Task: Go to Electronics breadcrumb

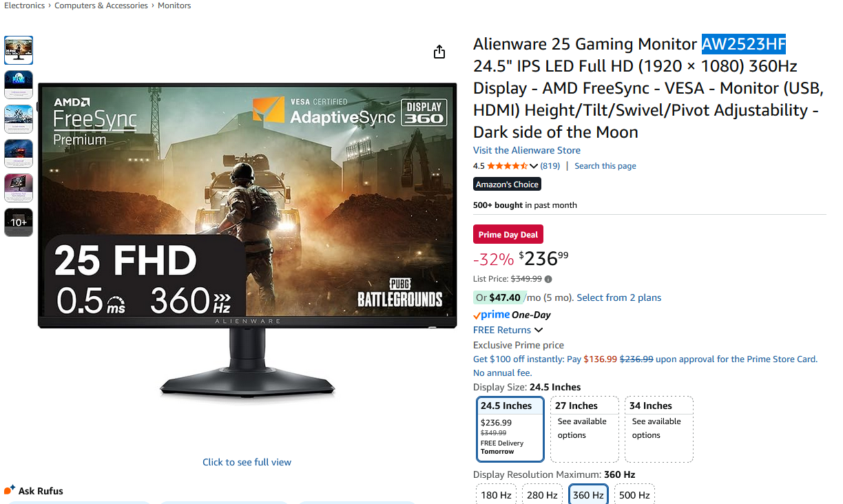Action: [x=24, y=6]
